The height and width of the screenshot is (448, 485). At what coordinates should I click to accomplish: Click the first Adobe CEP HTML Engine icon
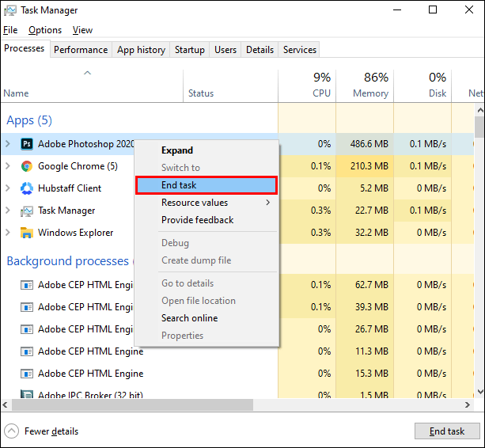[x=27, y=285]
